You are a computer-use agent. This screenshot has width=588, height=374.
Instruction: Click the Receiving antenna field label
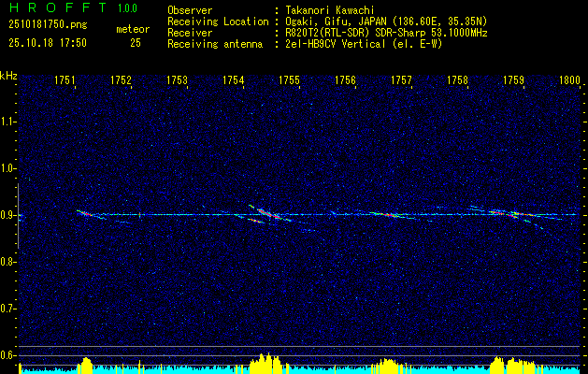215,44
